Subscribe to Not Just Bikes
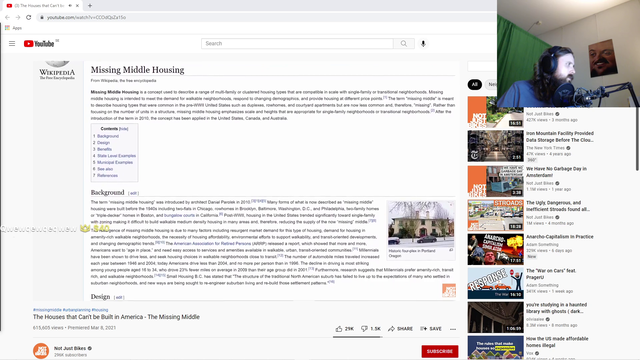The height and width of the screenshot is (360, 640). pos(440,351)
